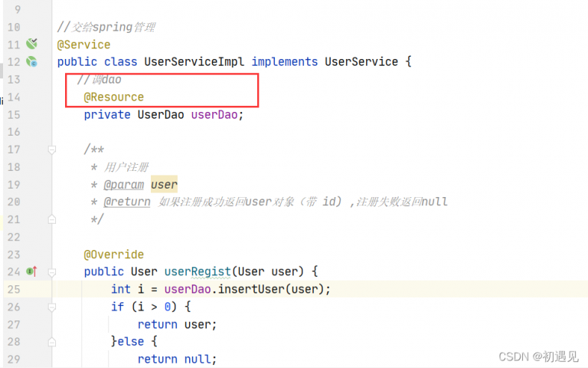Click the @Override annotation
This screenshot has height=368, width=588.
pyautogui.click(x=113, y=255)
